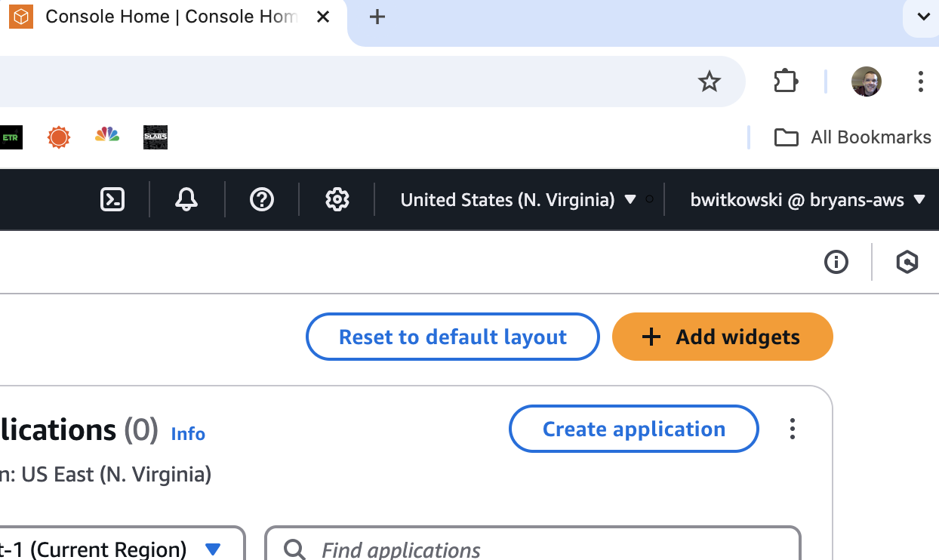Click the help question mark icon

pos(261,199)
